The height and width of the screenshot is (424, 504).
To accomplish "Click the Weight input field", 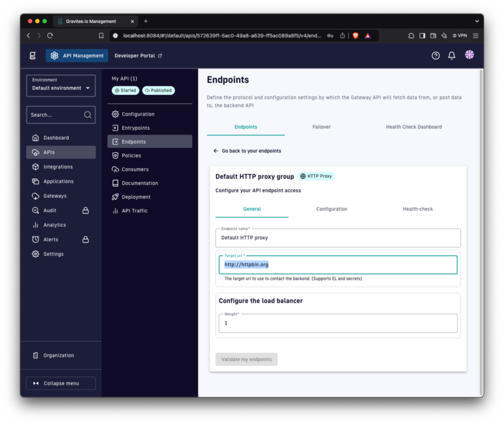I will pyautogui.click(x=338, y=323).
